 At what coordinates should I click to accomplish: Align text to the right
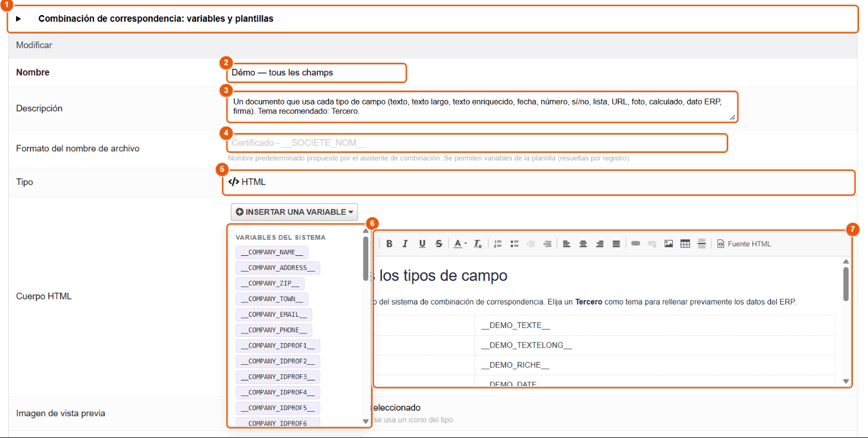[x=600, y=244]
